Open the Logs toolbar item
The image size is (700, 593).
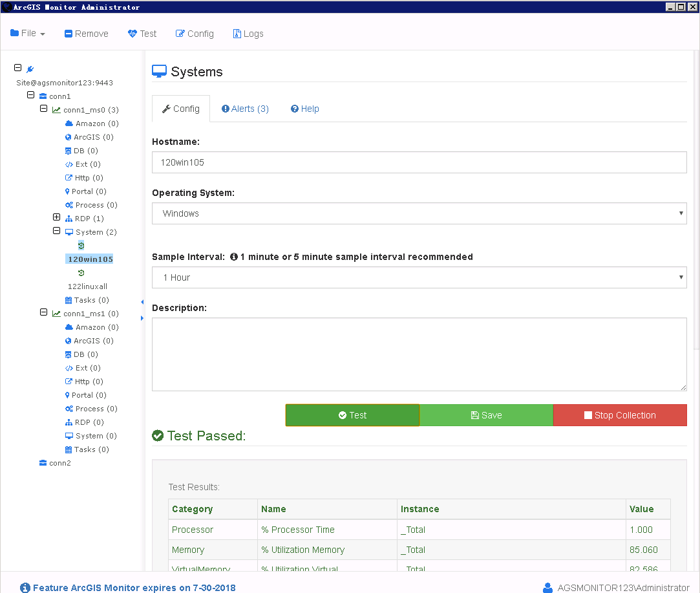(248, 34)
